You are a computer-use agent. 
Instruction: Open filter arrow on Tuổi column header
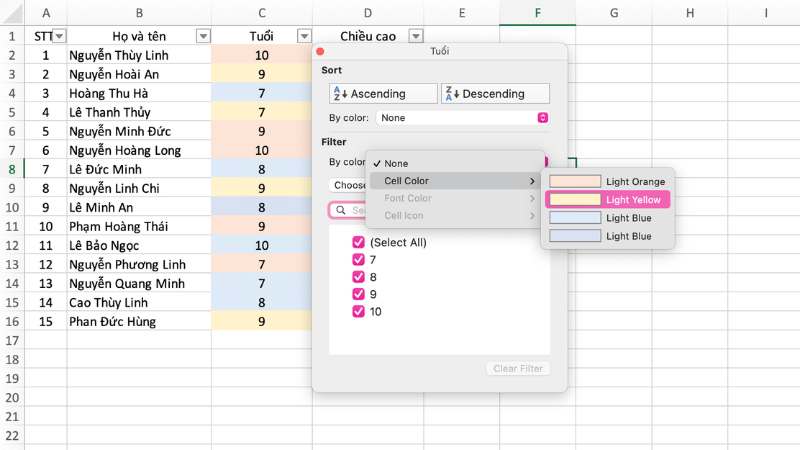(304, 36)
